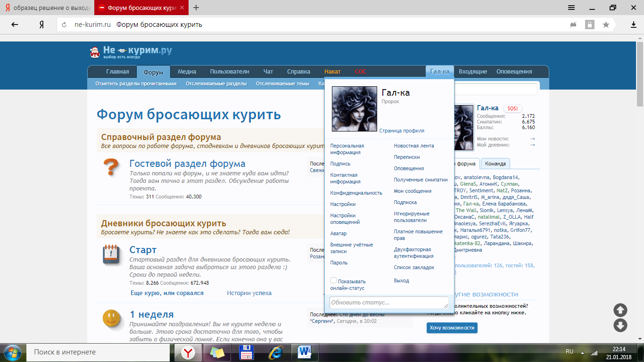Image resolution: width=644 pixels, height=362 pixels.
Task: Collapse the Гал-ка account dropdown
Action: pyautogui.click(x=439, y=72)
